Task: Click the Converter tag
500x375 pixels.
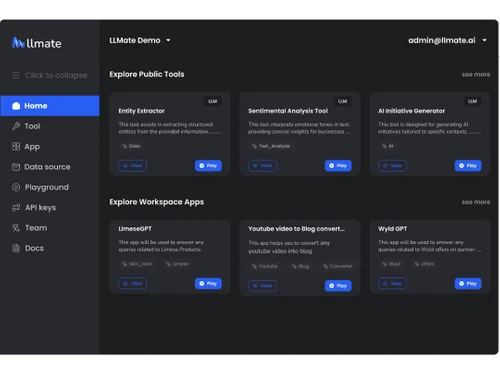Action: point(338,266)
